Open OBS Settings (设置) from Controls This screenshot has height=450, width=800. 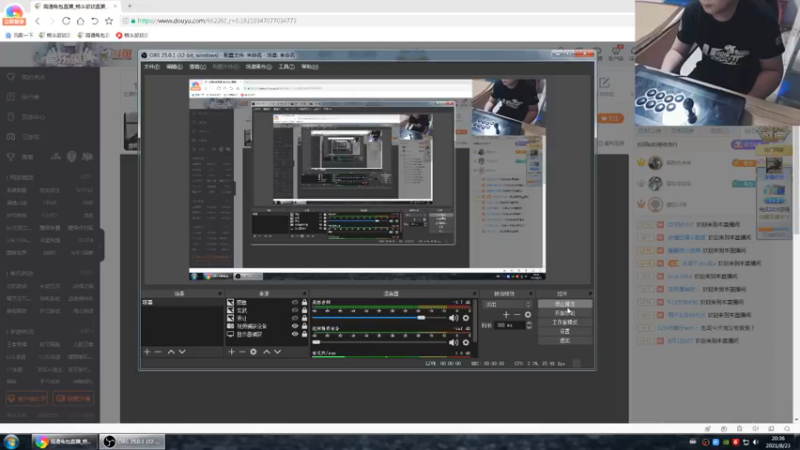coord(565,332)
